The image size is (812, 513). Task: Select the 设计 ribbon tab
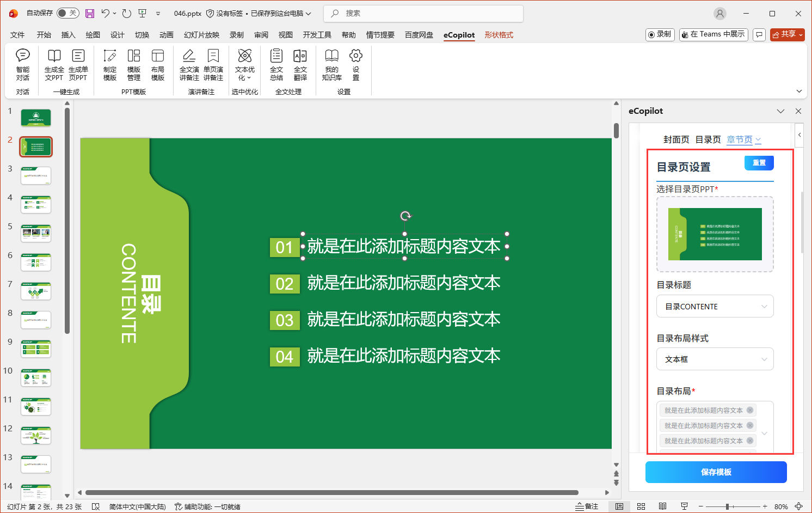click(x=116, y=34)
